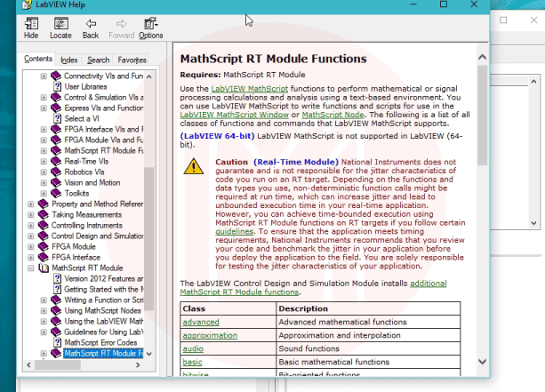Click the content pane scroll down arrow
The width and height of the screenshot is (545, 392).
pos(483,362)
